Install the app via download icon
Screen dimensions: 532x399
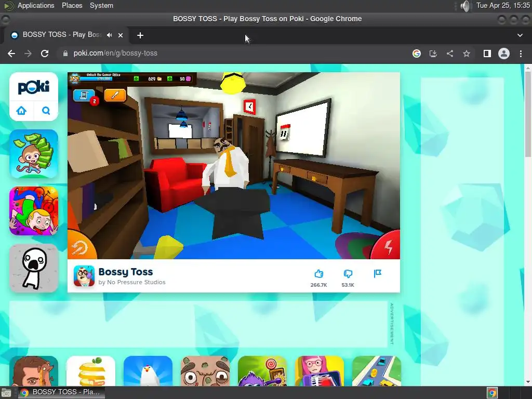(433, 54)
